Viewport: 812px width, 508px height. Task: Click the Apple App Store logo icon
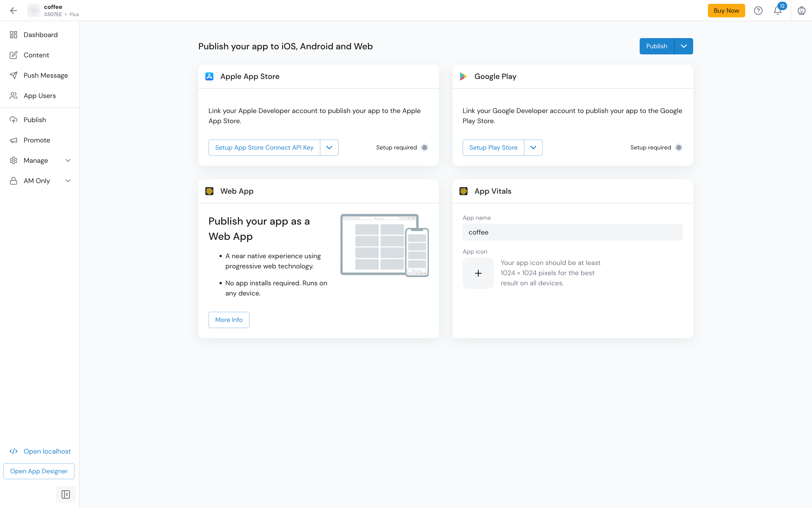click(209, 76)
